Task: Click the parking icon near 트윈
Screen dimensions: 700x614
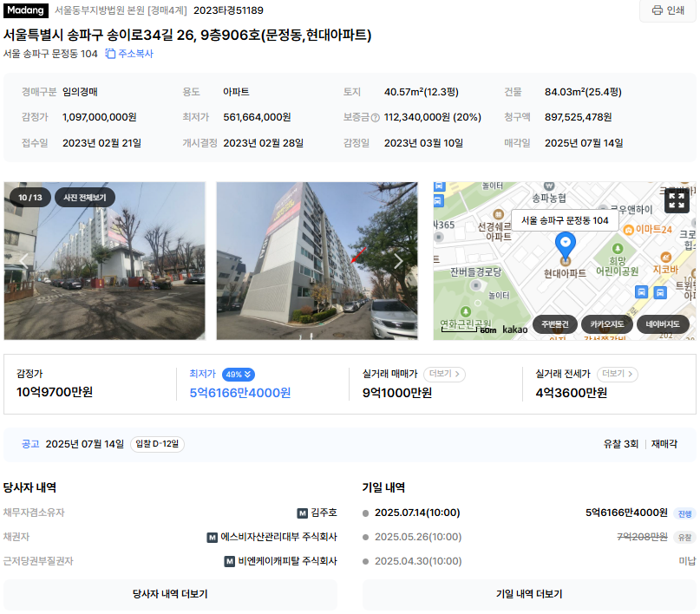Action: coord(660,292)
